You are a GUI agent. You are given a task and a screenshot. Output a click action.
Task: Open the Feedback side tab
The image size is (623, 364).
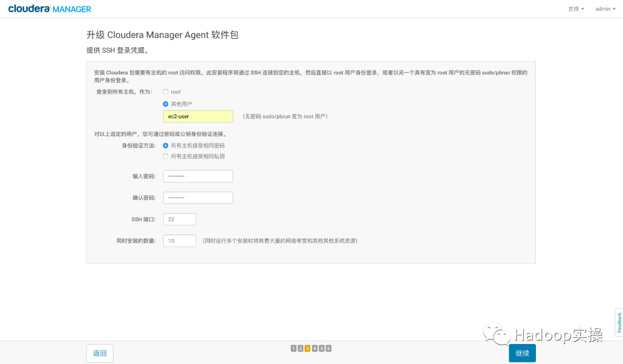click(619, 322)
